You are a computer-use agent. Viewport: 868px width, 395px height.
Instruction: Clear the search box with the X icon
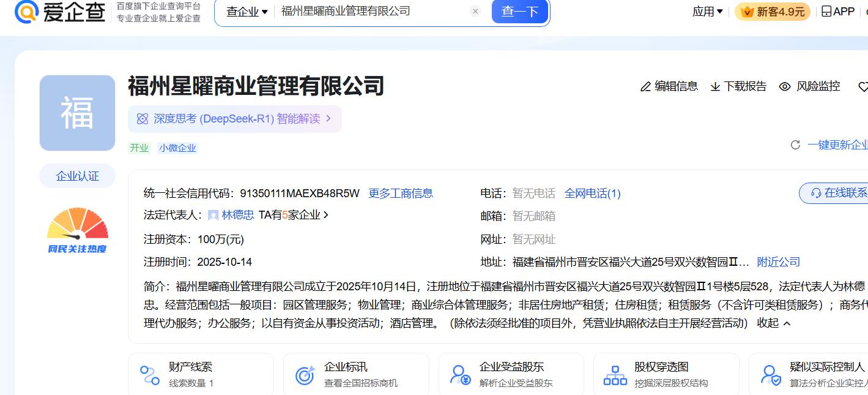click(475, 11)
